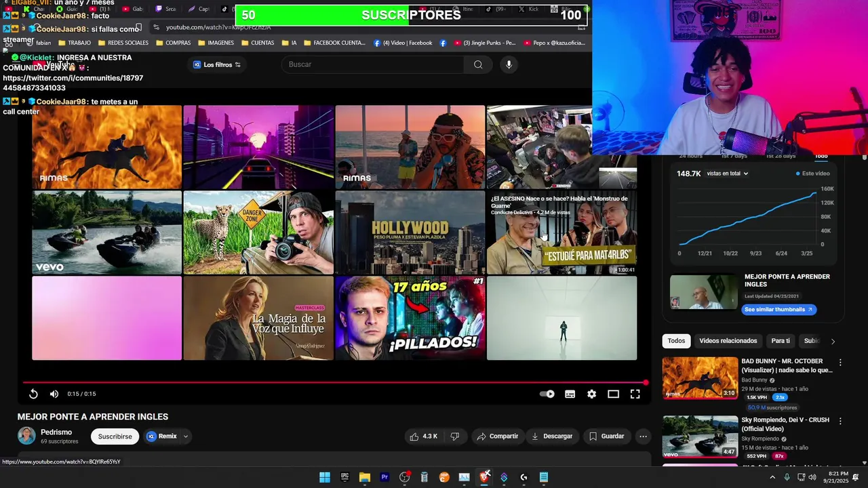The image size is (868, 488).
Task: Open Brave browser in taskbar
Action: [x=484, y=477]
